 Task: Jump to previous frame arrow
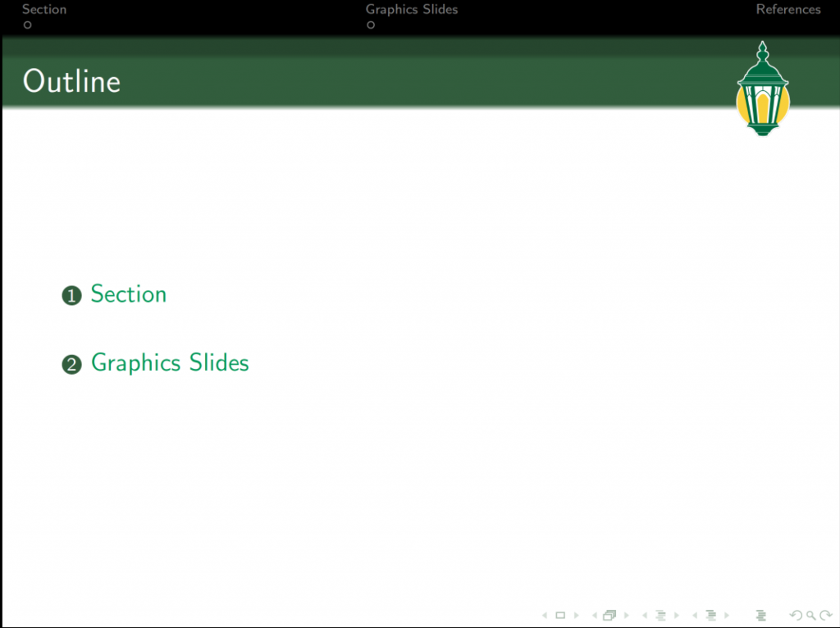pyautogui.click(x=595, y=615)
